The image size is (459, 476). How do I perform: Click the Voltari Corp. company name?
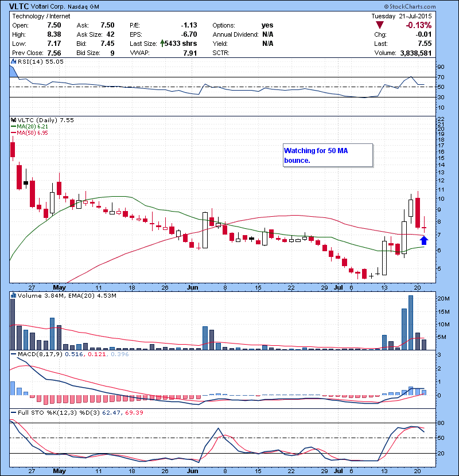tap(48, 7)
